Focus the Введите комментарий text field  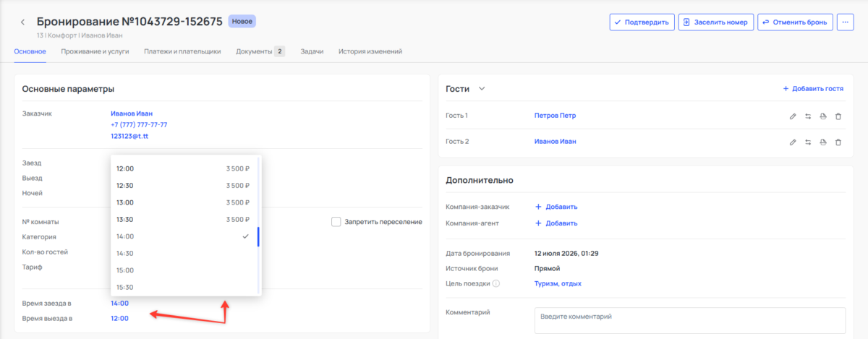point(690,320)
